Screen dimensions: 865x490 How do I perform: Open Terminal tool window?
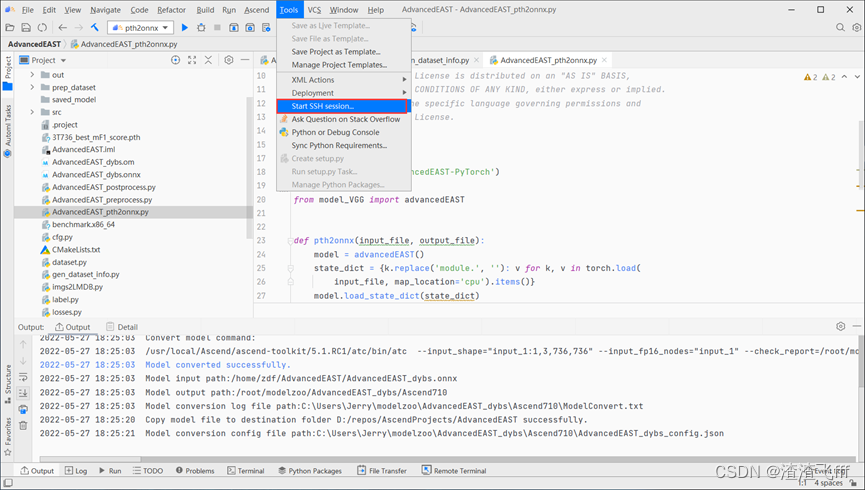click(x=246, y=471)
